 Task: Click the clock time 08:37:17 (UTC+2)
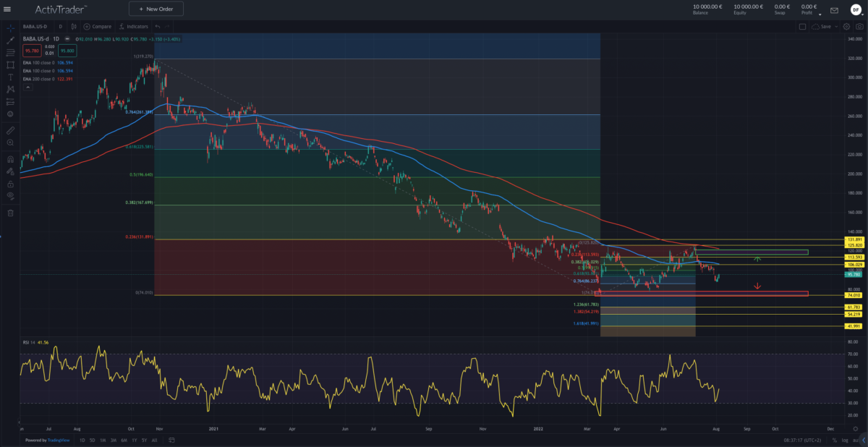pyautogui.click(x=802, y=440)
